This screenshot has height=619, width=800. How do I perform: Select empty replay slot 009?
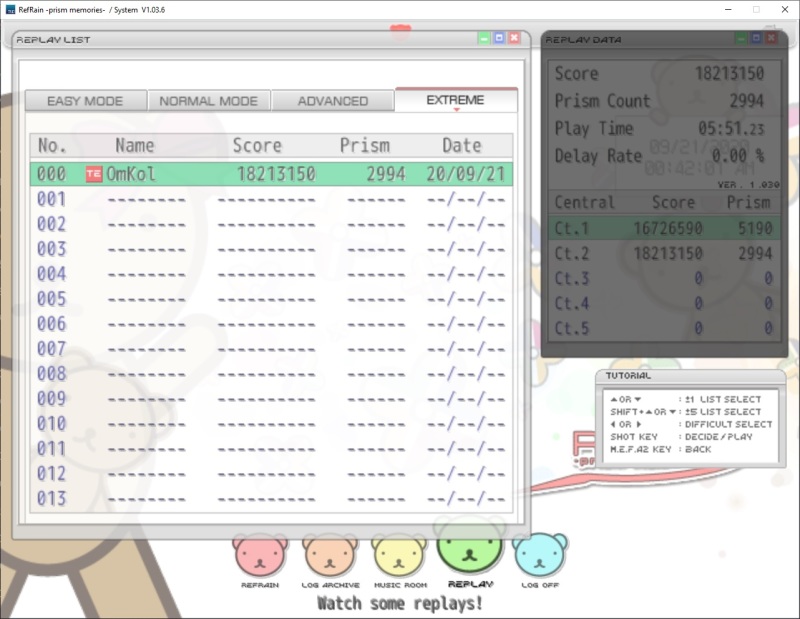click(271, 399)
